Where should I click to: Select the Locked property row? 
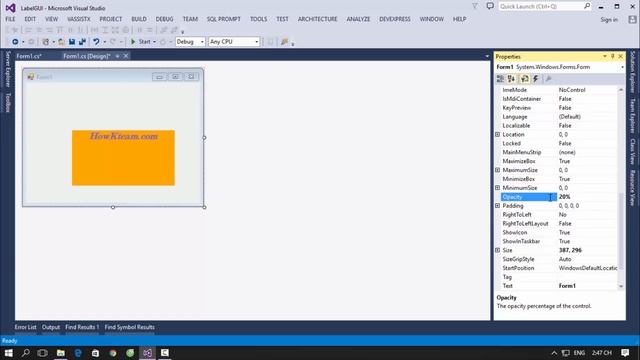tap(559, 143)
